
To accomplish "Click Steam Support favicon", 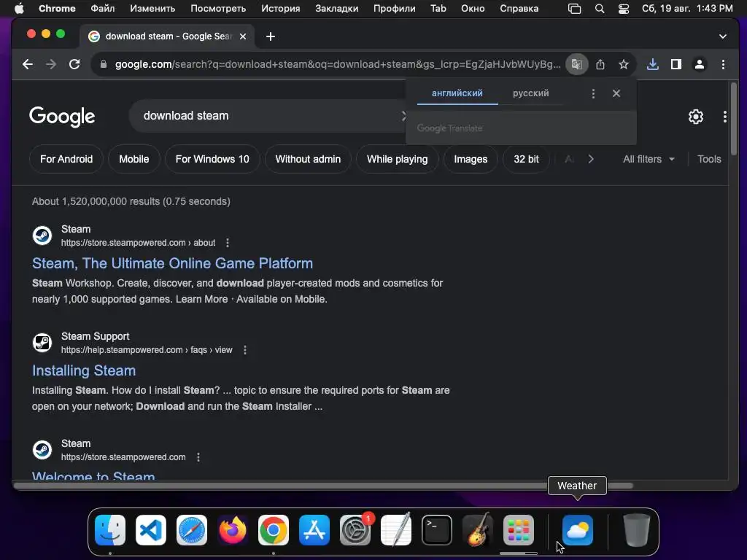I will click(x=42, y=343).
